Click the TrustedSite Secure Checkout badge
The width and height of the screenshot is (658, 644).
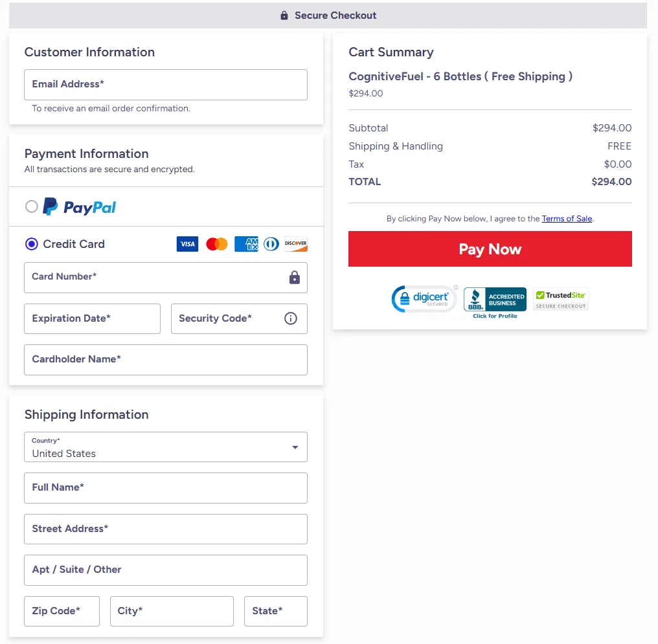(560, 299)
